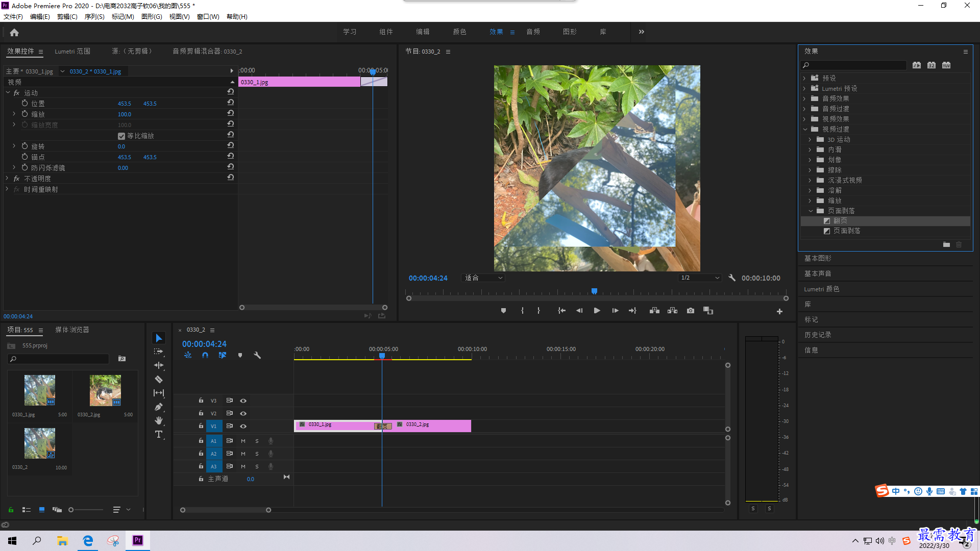The height and width of the screenshot is (551, 980).
Task: Collapse the 运动 motion effect
Action: pyautogui.click(x=8, y=92)
